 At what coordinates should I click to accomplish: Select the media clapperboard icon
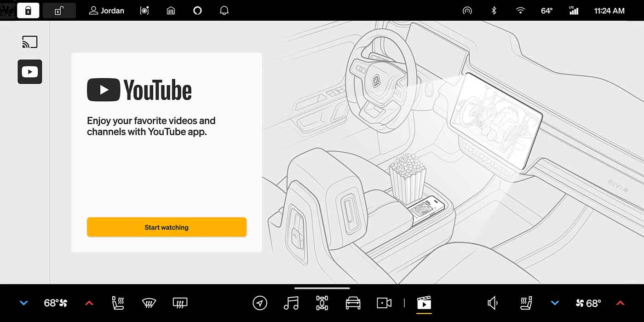[x=424, y=303]
